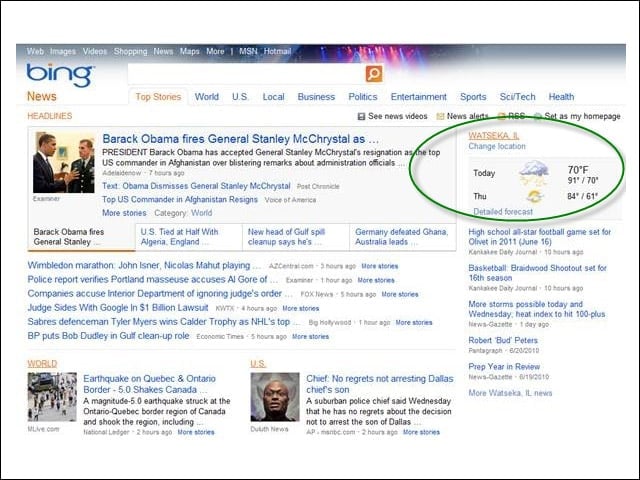The image size is (640, 480).
Task: Open Hotmail link in top bar
Action: [278, 51]
